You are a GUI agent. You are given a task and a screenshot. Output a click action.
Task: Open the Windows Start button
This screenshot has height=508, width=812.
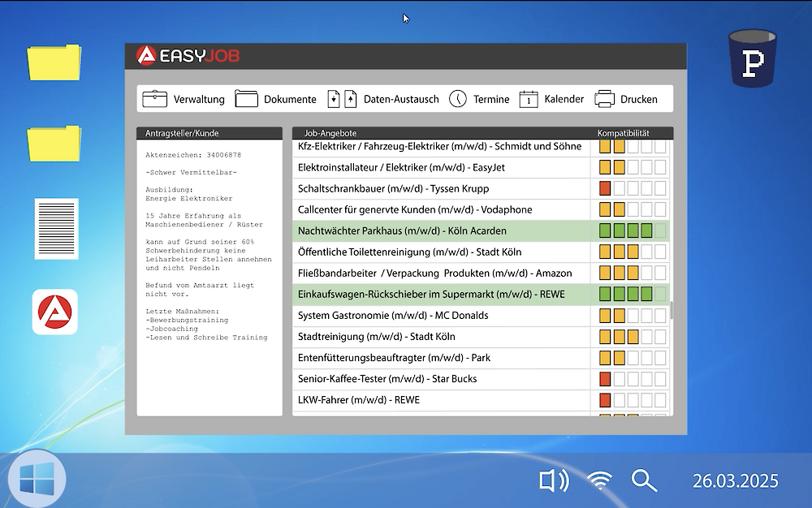[x=37, y=479]
